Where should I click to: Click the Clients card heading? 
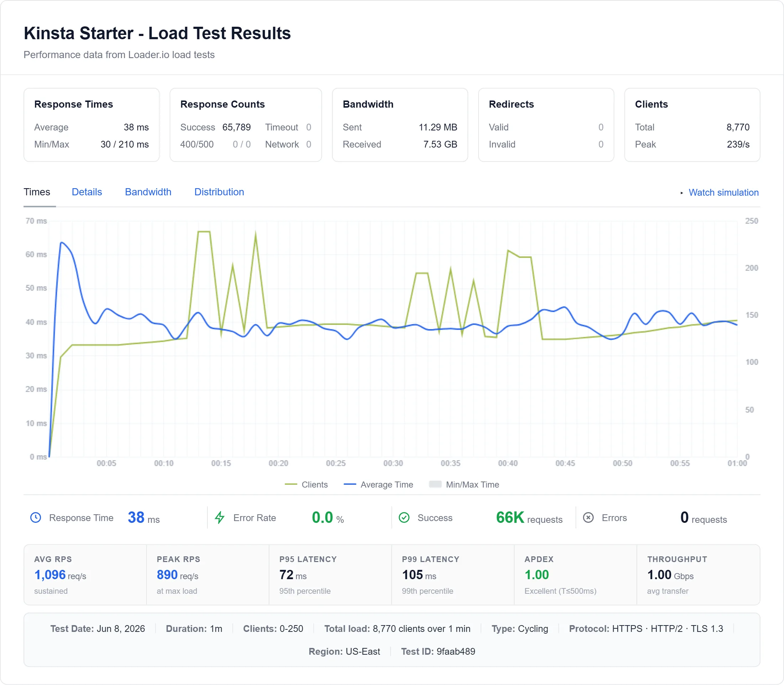pos(651,104)
